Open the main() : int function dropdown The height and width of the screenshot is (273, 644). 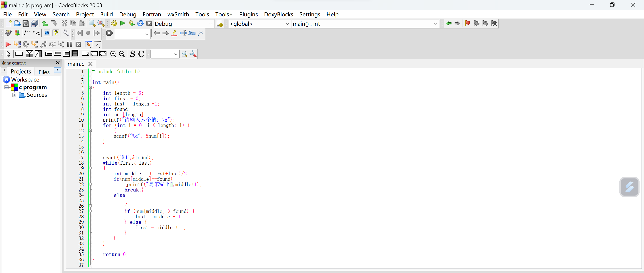[436, 24]
